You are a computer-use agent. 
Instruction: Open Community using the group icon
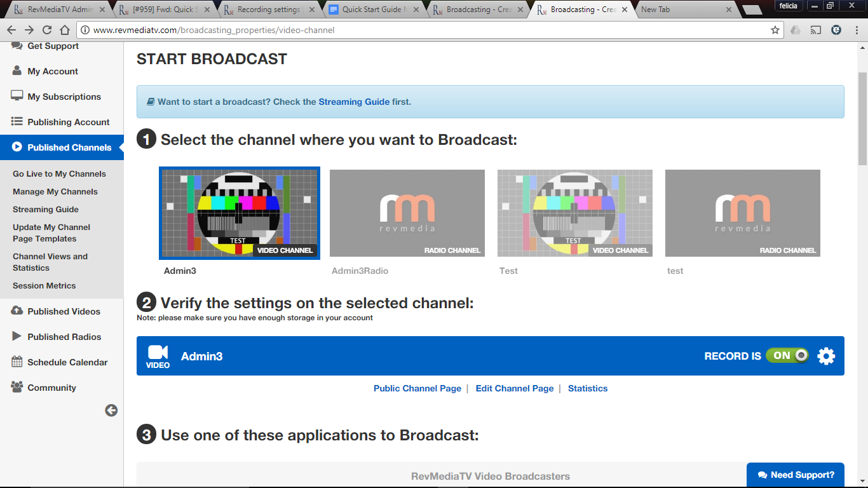pyautogui.click(x=17, y=387)
